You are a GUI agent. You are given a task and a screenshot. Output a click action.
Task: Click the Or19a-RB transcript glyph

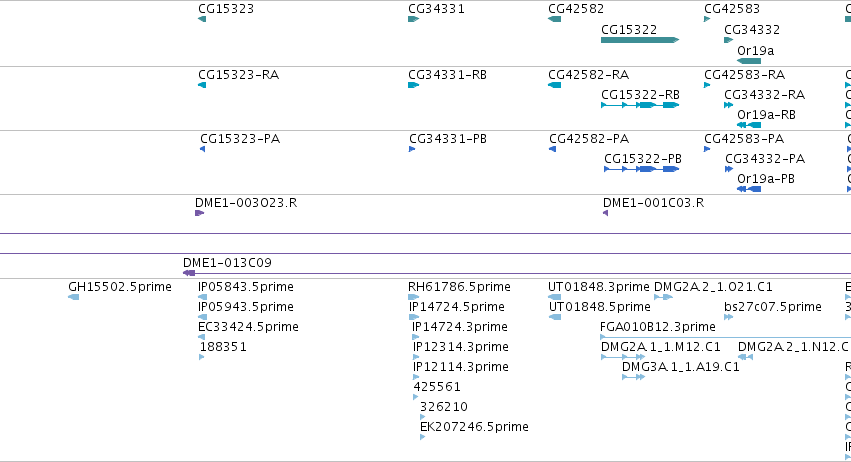point(749,125)
